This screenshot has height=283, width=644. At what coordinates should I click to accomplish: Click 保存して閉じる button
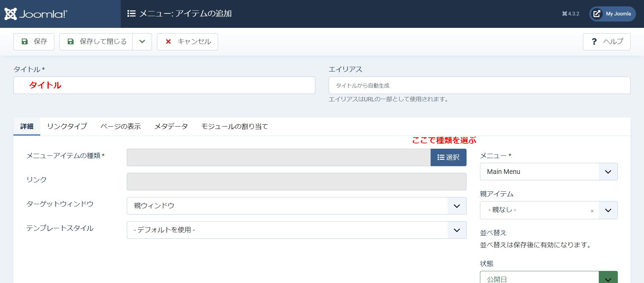96,42
